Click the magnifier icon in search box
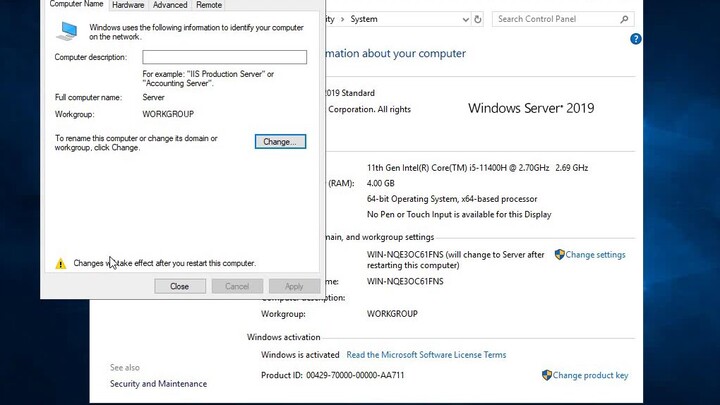Viewport: 720px width, 405px height. [x=624, y=19]
